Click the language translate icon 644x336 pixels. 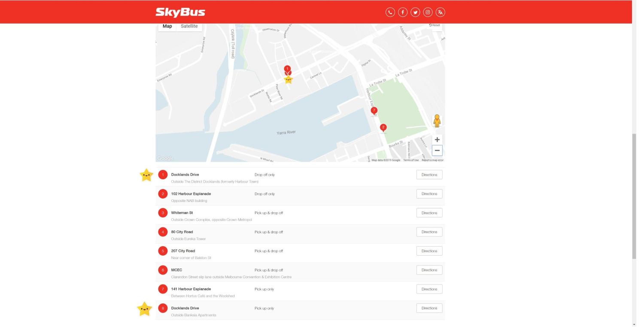[440, 12]
